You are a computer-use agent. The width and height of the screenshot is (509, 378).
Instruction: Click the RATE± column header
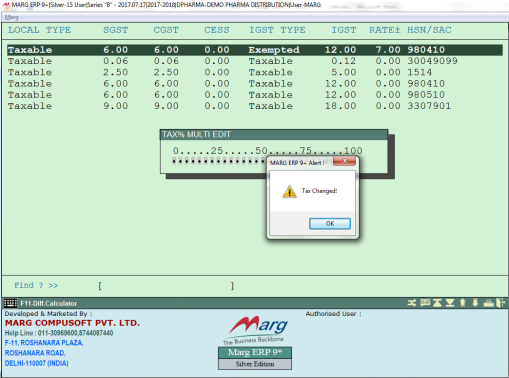pyautogui.click(x=384, y=30)
